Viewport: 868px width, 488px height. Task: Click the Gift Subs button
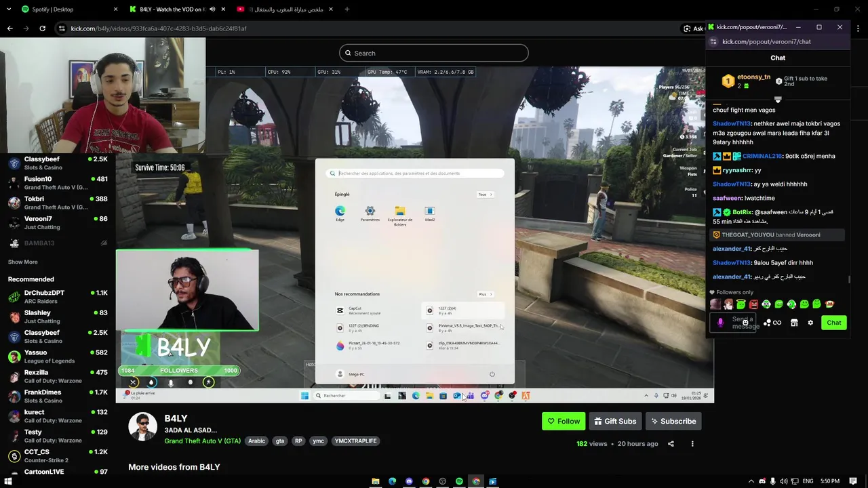click(x=615, y=421)
